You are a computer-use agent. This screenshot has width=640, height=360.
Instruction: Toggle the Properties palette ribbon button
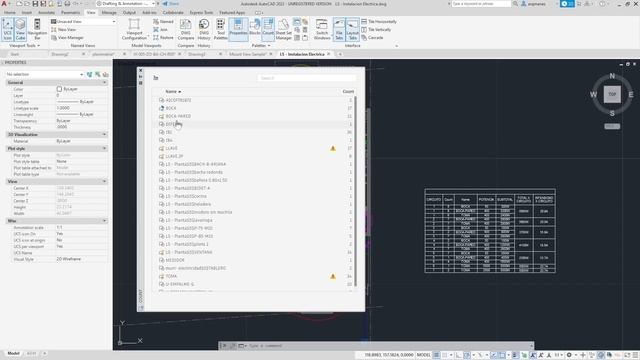(x=238, y=29)
